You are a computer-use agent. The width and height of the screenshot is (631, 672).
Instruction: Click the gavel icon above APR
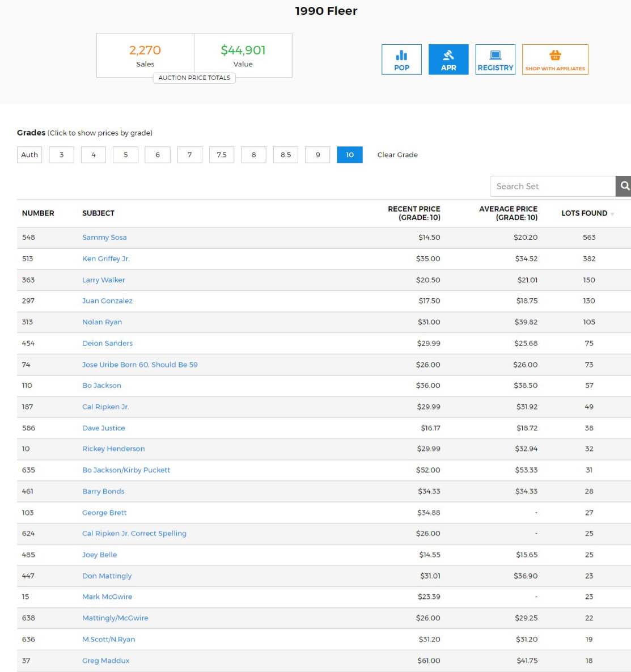click(448, 54)
